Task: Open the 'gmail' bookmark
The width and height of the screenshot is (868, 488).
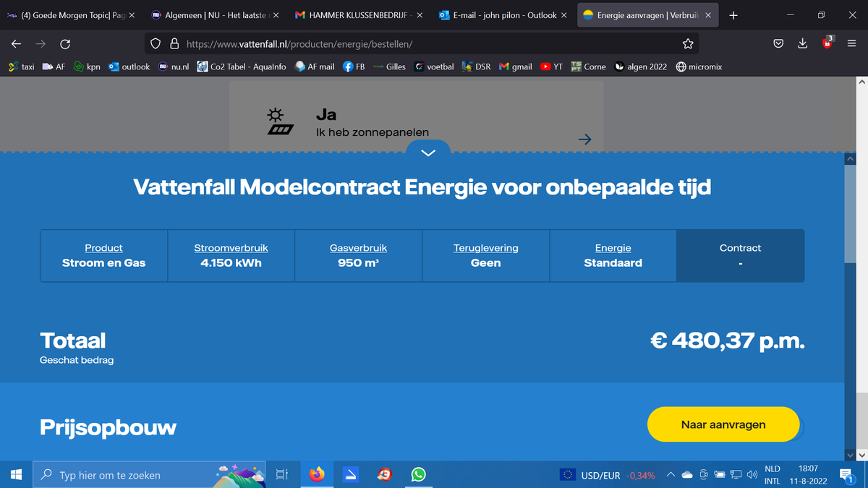Action: [x=516, y=67]
